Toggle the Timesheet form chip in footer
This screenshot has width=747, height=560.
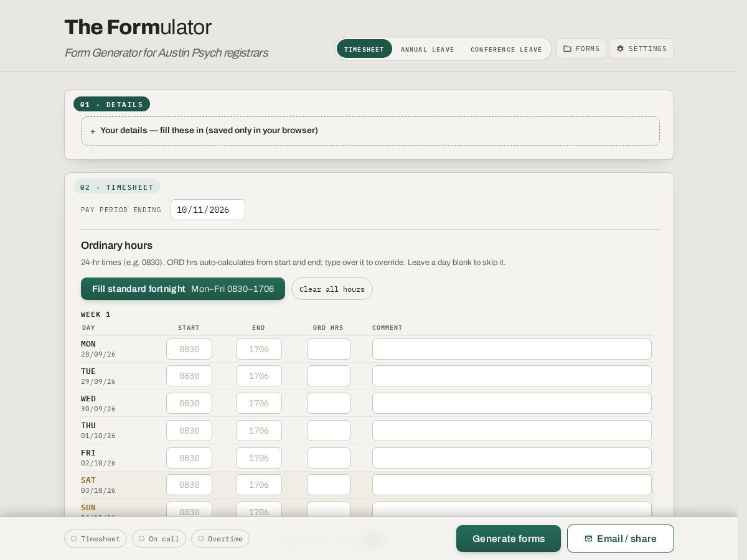[96, 539]
